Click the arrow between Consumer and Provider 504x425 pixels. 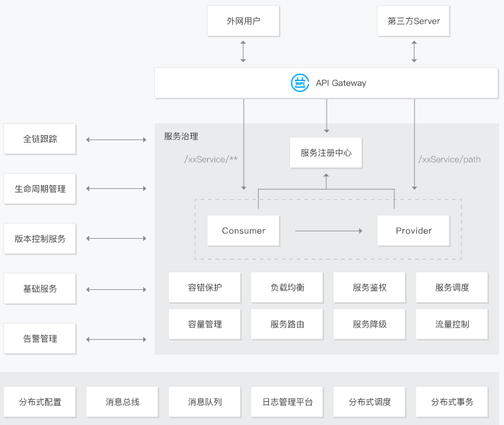328,231
